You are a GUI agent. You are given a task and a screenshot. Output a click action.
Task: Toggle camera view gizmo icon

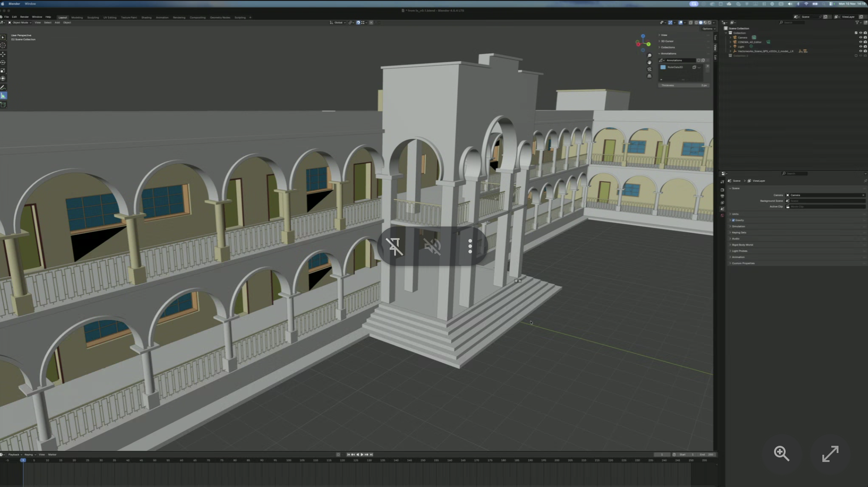point(649,69)
